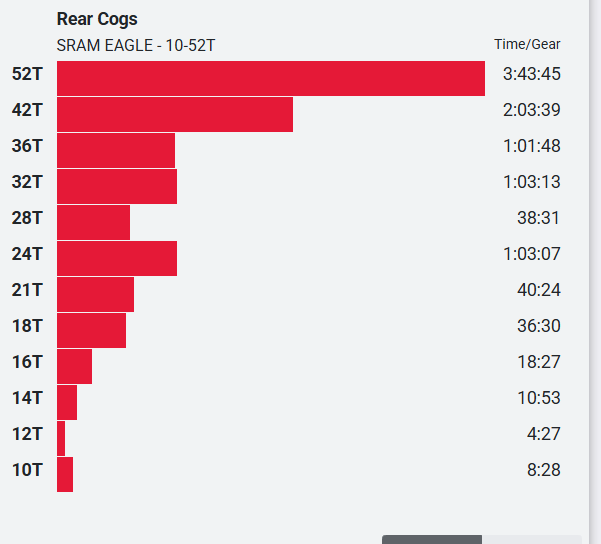Select the 42T gear usage bar
This screenshot has width=601, height=544.
point(174,114)
